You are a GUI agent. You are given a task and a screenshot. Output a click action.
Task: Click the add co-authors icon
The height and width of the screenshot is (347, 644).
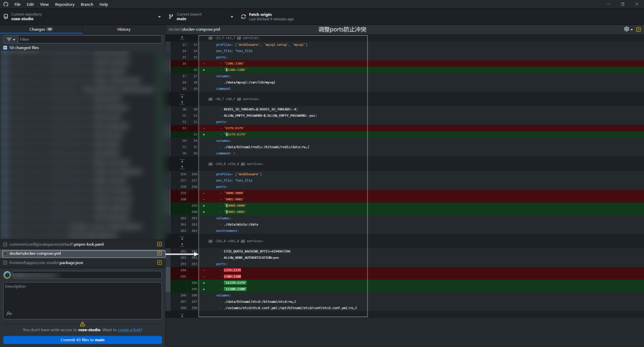click(9, 314)
